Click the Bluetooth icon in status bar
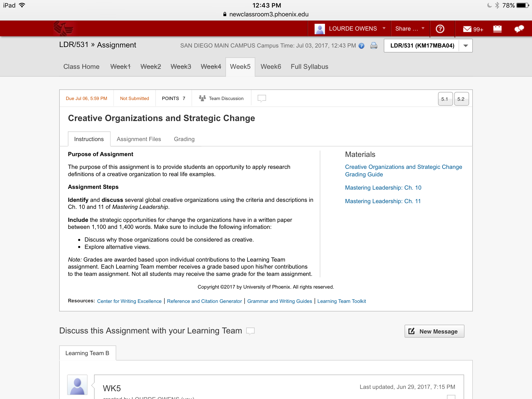 (x=497, y=5)
